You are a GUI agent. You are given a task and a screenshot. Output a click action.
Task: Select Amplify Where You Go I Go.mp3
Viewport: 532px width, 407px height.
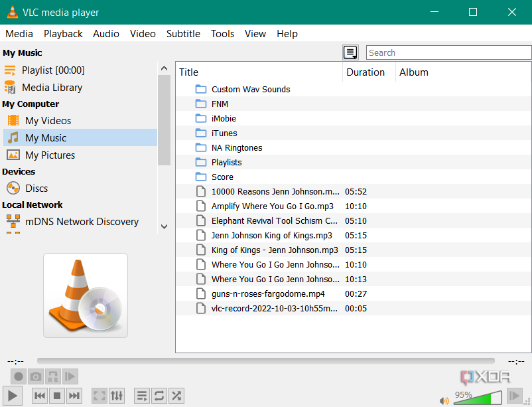click(x=354, y=206)
